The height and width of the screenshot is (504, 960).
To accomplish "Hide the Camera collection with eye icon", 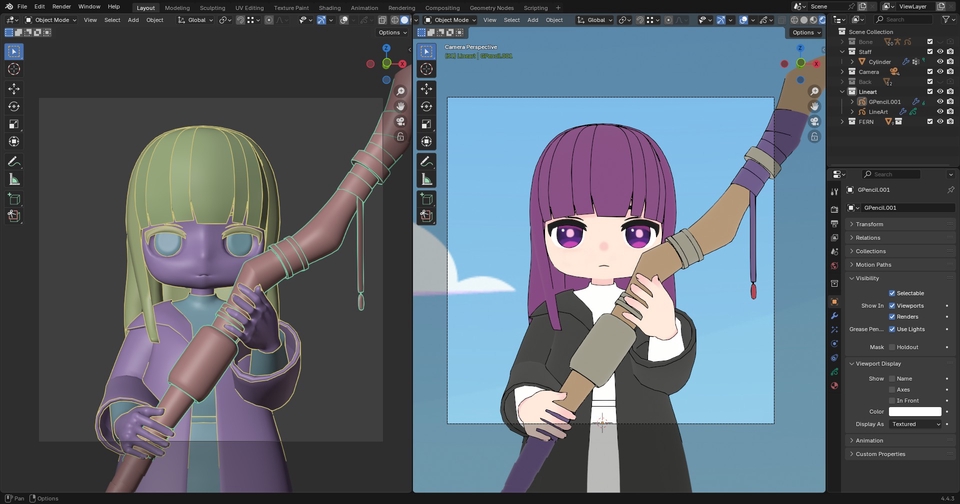I will coord(940,72).
